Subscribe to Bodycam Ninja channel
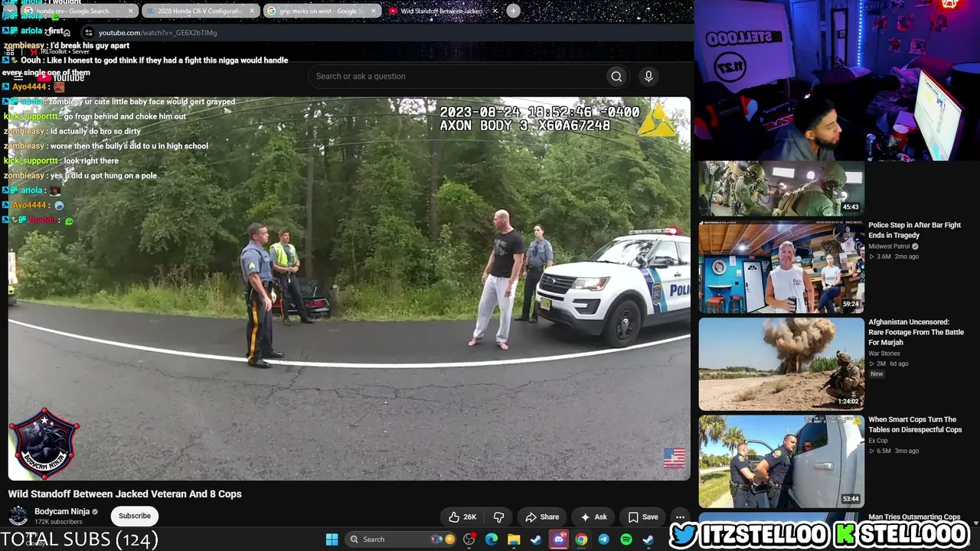This screenshot has width=980, height=551. tap(135, 516)
